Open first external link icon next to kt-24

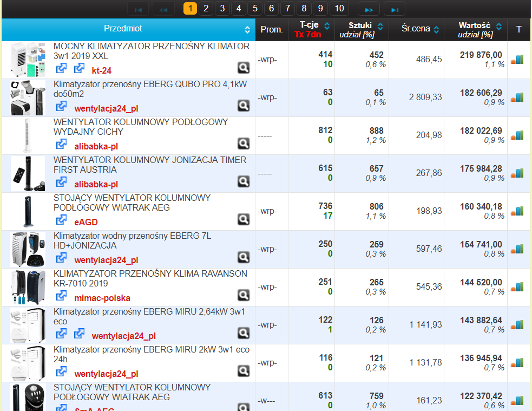click(x=61, y=68)
